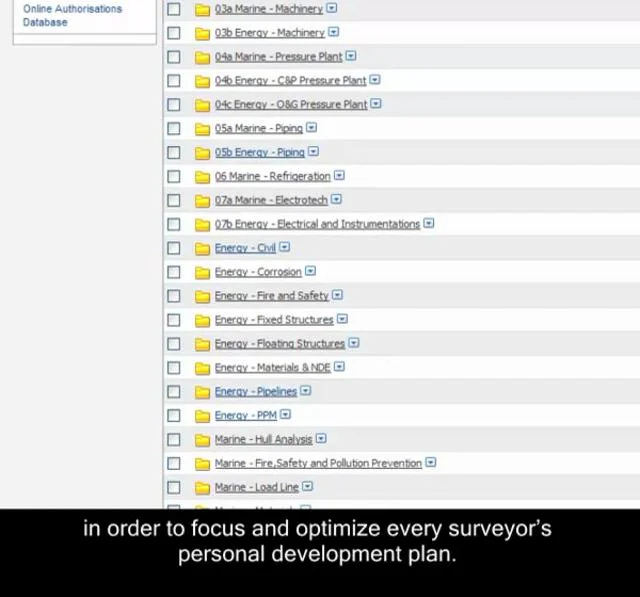Click the folder icon for 05b Energy - Piping
Viewport: 640px width, 597px height.
202,153
